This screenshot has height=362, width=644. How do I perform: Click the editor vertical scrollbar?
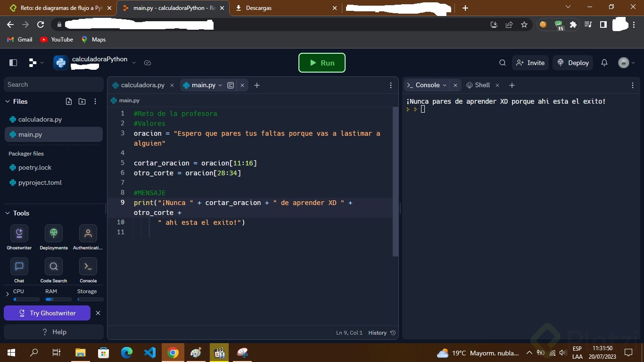coord(396,181)
